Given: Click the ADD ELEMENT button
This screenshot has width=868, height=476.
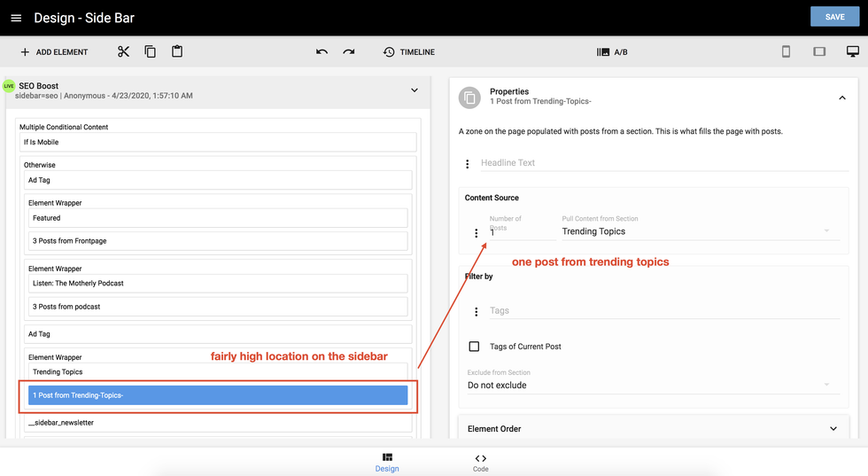Looking at the screenshot, I should (54, 52).
